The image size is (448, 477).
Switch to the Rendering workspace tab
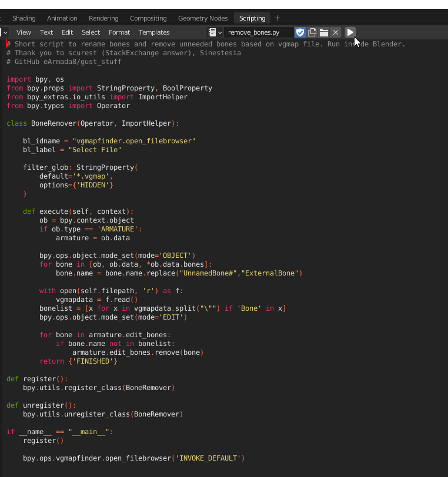click(103, 18)
